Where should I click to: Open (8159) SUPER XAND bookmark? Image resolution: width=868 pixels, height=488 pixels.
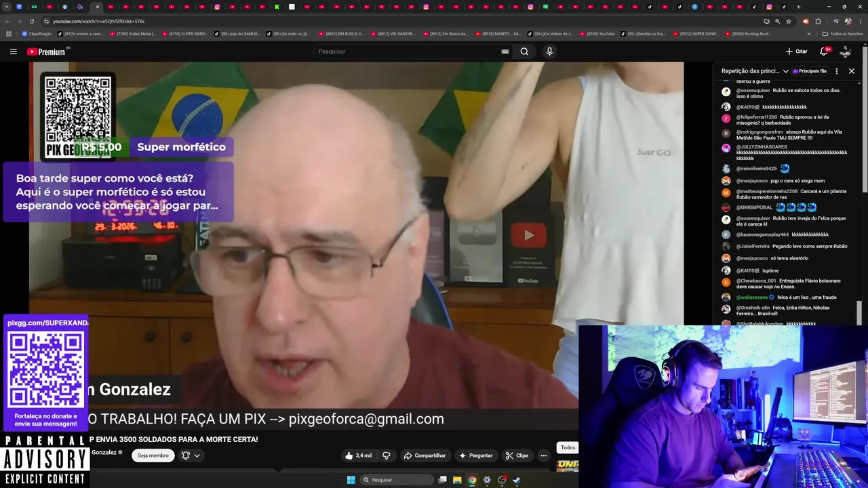click(x=186, y=33)
